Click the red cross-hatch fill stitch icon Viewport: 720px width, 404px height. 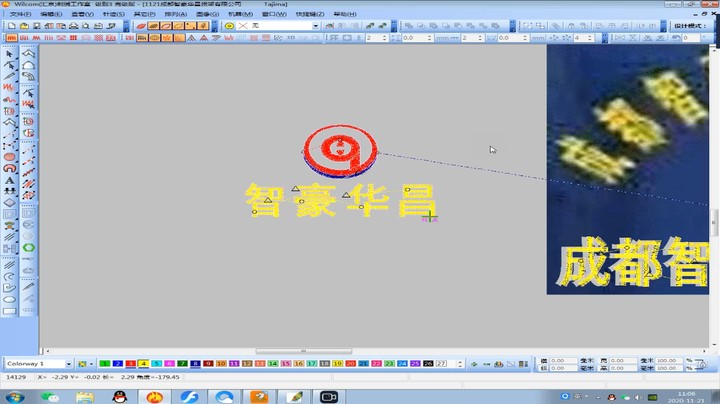coord(98,38)
